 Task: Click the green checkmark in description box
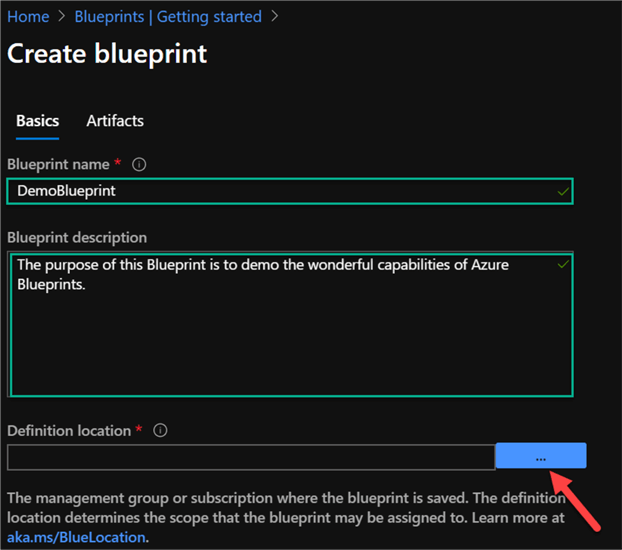(x=563, y=264)
